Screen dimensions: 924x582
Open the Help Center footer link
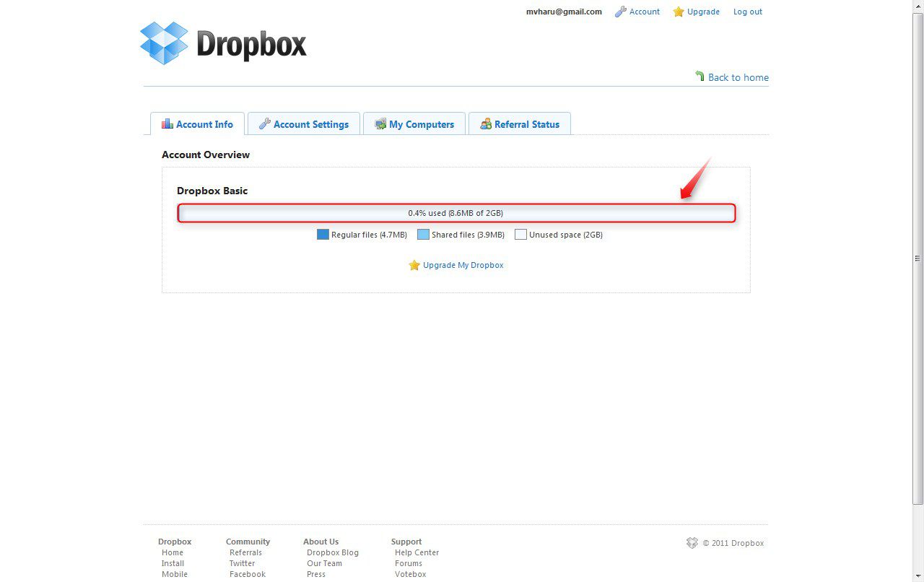(x=417, y=552)
